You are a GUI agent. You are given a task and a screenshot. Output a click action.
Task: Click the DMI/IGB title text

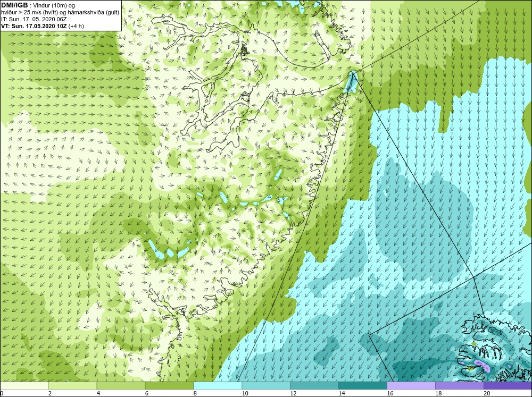click(14, 5)
